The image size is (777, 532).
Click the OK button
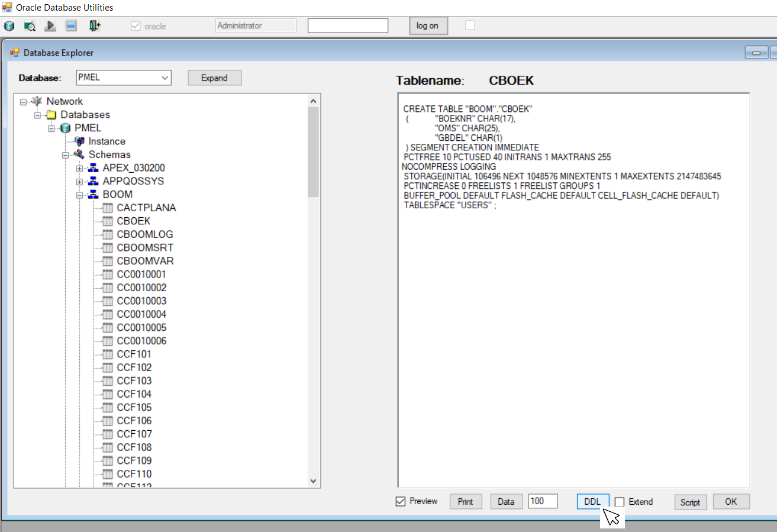click(x=731, y=502)
